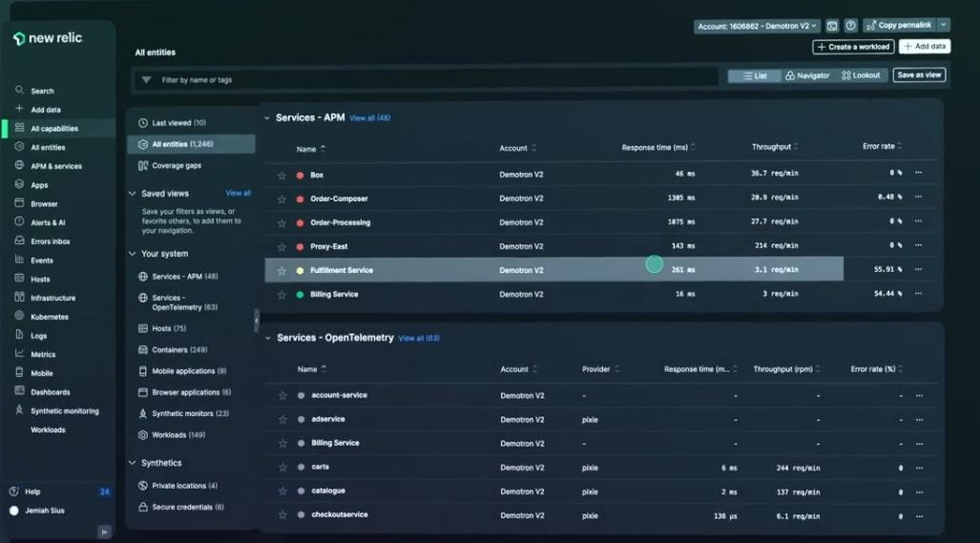980x543 pixels.
Task: Star the checkoutservice row
Action: click(x=282, y=515)
